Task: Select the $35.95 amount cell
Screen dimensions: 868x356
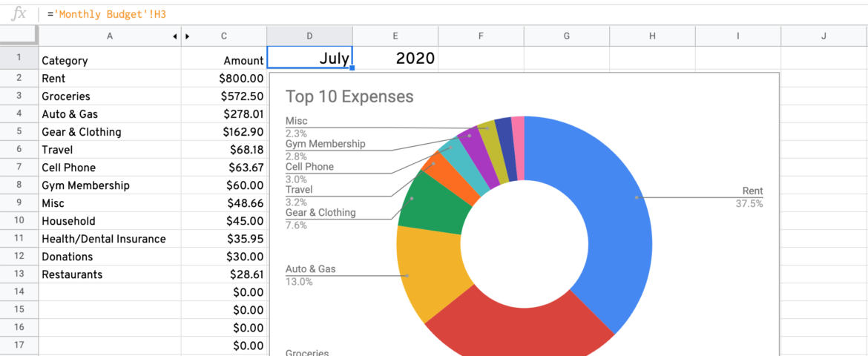Action: (223, 239)
